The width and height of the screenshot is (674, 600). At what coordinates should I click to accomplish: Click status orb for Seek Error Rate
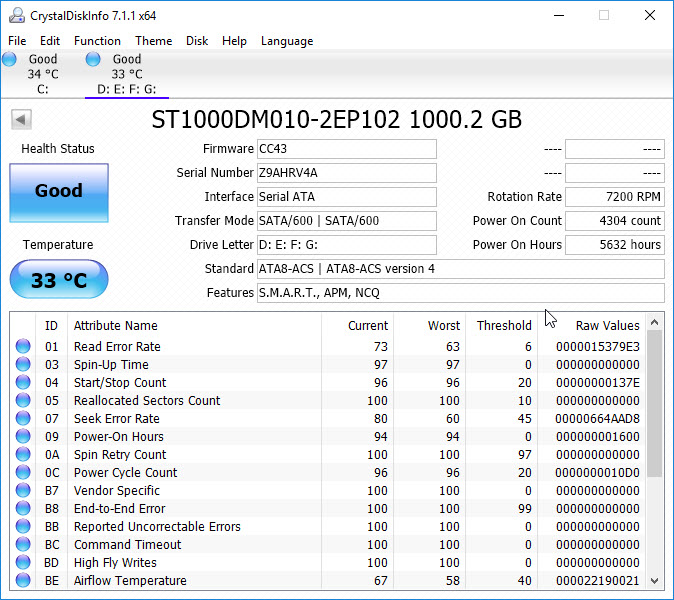click(23, 418)
